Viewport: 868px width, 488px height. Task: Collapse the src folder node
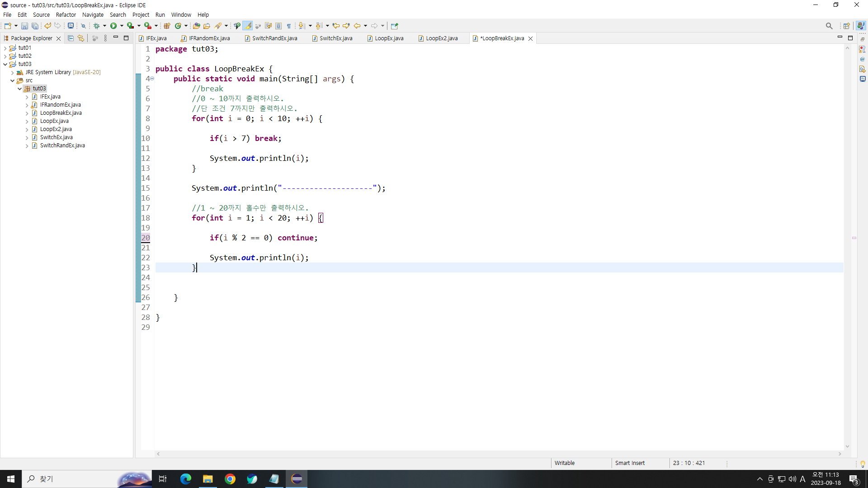click(x=12, y=80)
